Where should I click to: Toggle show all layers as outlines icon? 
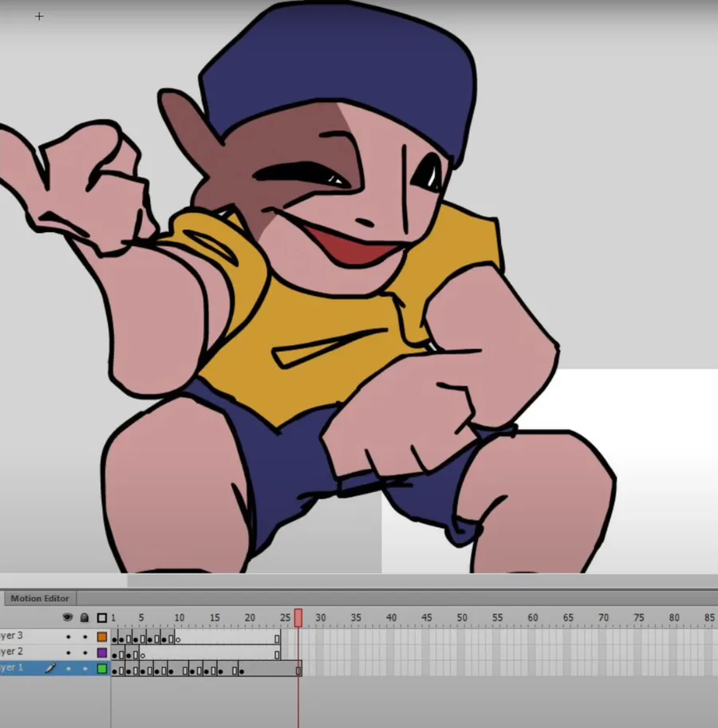point(101,617)
